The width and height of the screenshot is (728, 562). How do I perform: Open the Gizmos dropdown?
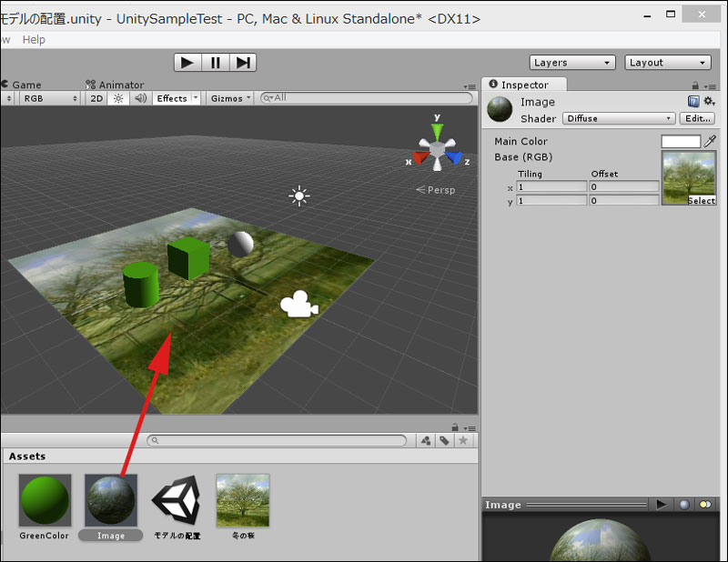pyautogui.click(x=230, y=98)
